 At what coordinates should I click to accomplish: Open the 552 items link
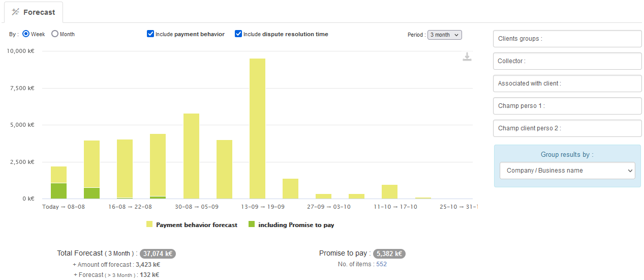[x=381, y=264]
